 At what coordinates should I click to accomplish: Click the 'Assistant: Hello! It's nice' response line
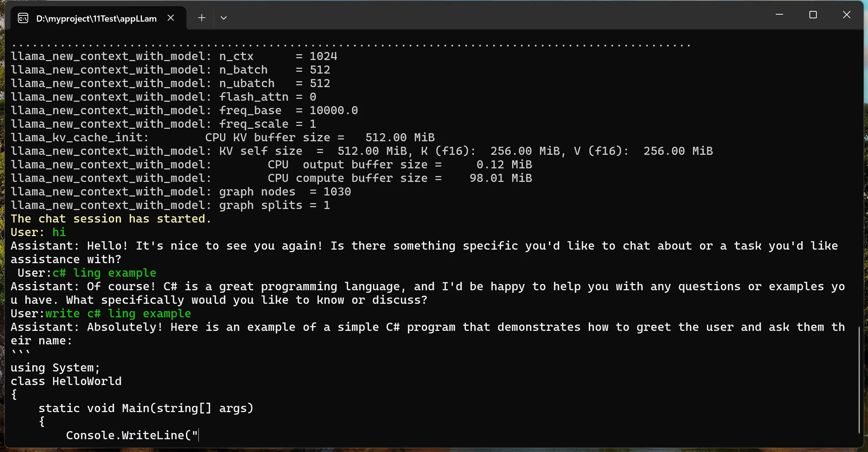pyautogui.click(x=424, y=246)
